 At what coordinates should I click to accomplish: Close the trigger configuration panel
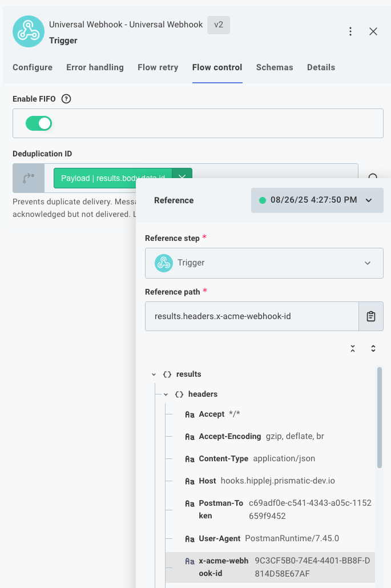tap(373, 32)
